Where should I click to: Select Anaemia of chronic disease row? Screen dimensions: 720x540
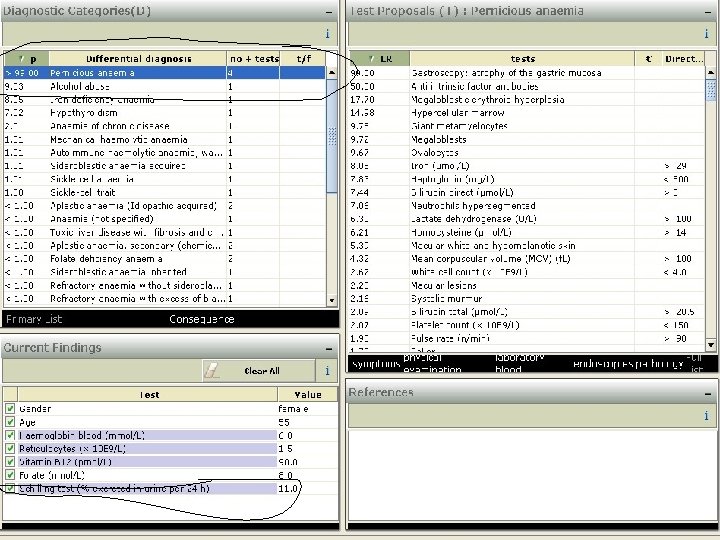164,126
